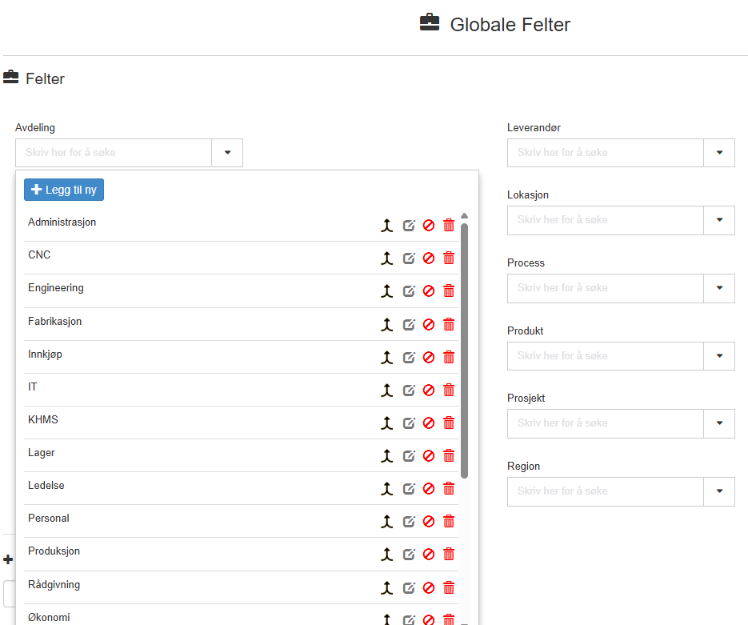The height and width of the screenshot is (625, 748).
Task: Open the Process dropdown arrow
Action: click(x=719, y=288)
